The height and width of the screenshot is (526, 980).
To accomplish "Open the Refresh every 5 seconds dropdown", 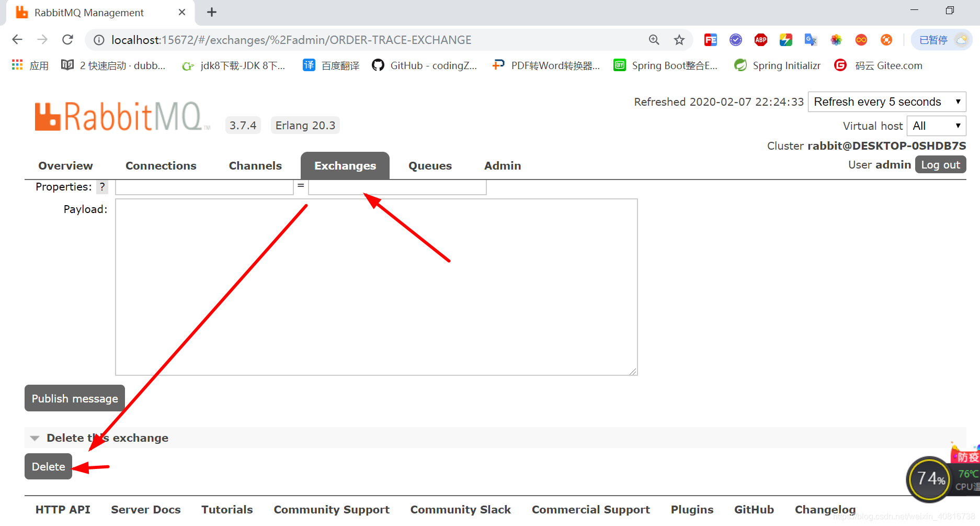I will pyautogui.click(x=887, y=102).
